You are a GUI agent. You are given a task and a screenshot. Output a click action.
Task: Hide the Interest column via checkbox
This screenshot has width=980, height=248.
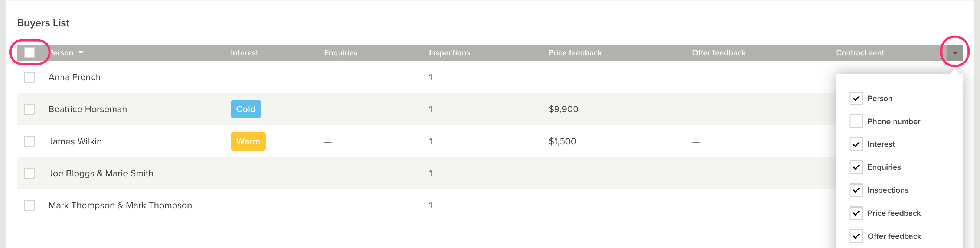point(856,144)
